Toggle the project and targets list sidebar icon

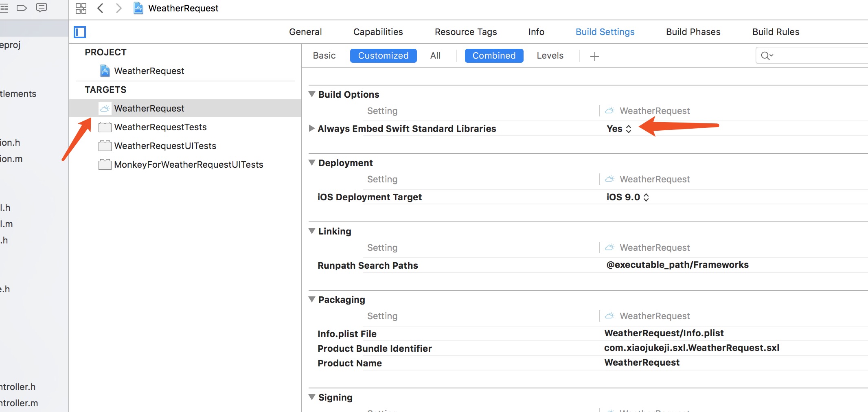coord(80,32)
